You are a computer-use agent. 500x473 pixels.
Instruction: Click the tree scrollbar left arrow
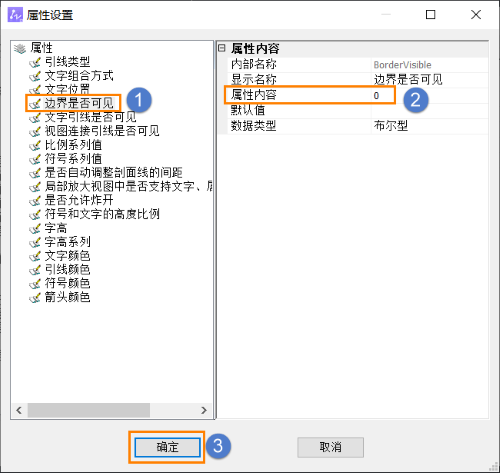[x=19, y=410]
